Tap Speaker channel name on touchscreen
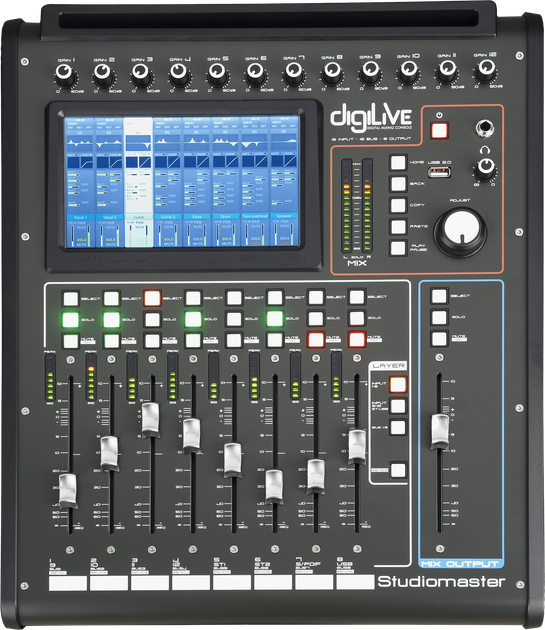545x630 pixels. [284, 216]
